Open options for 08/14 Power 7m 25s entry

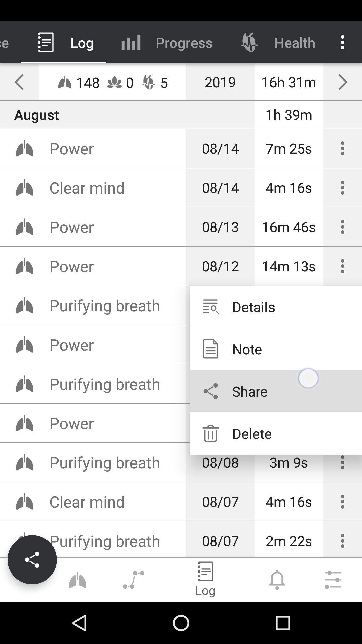point(342,148)
